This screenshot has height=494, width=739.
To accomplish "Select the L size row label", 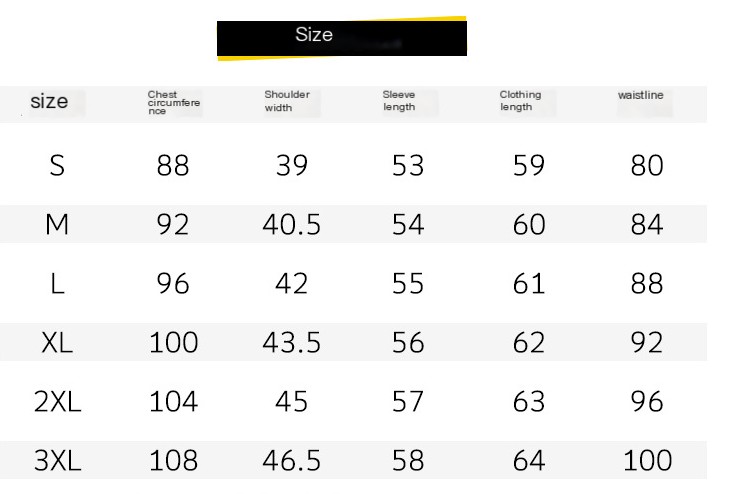I will click(57, 284).
